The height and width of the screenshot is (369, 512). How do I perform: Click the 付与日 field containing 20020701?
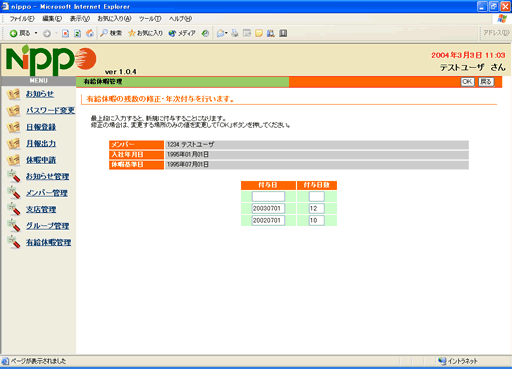(268, 220)
